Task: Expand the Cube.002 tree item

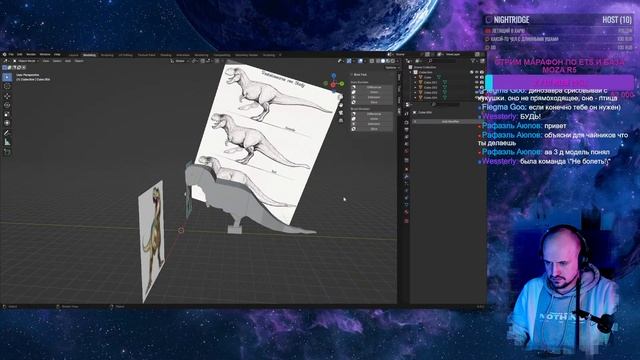Action: [x=416, y=87]
